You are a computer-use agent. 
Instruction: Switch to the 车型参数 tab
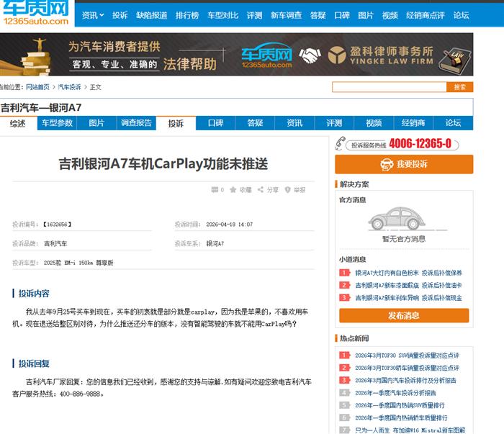(57, 123)
